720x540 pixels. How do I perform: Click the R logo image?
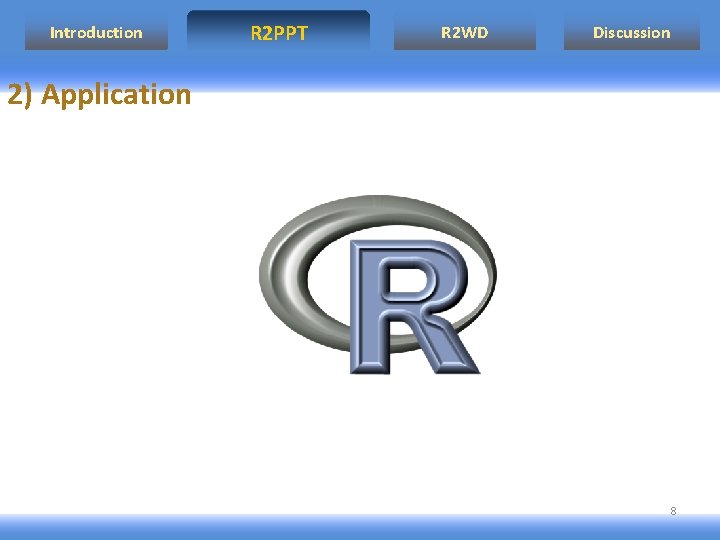377,285
